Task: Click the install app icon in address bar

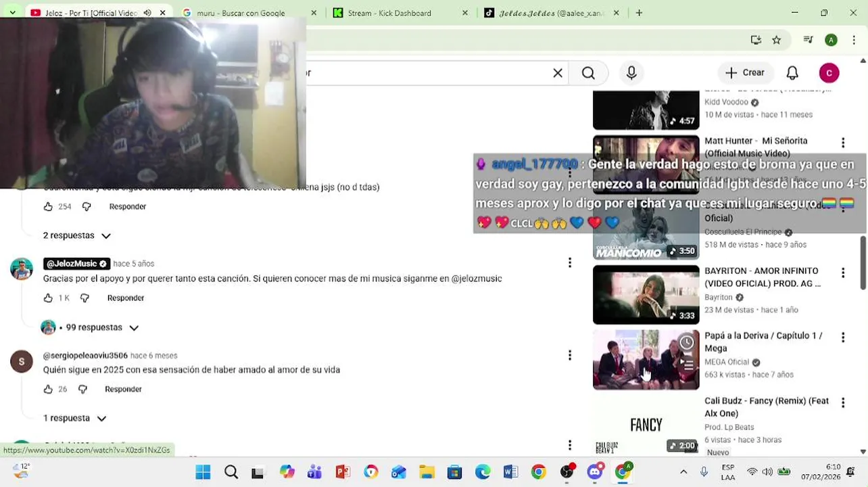Action: pyautogui.click(x=756, y=40)
